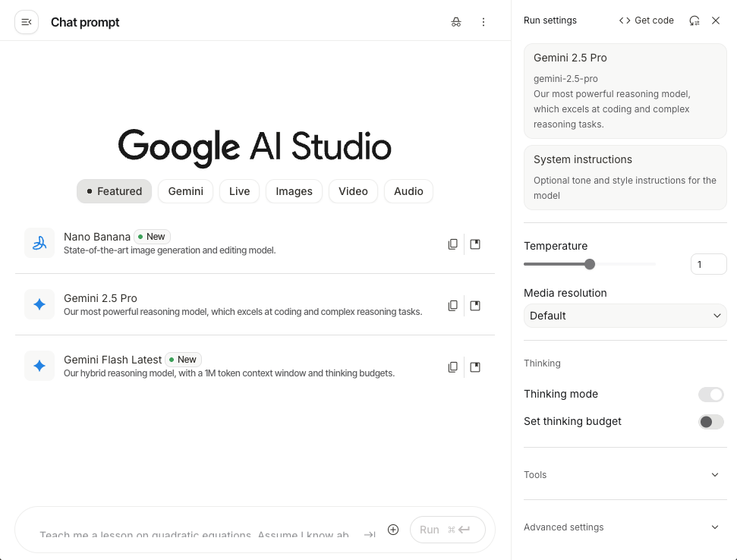Select the Video category tab

click(x=353, y=191)
